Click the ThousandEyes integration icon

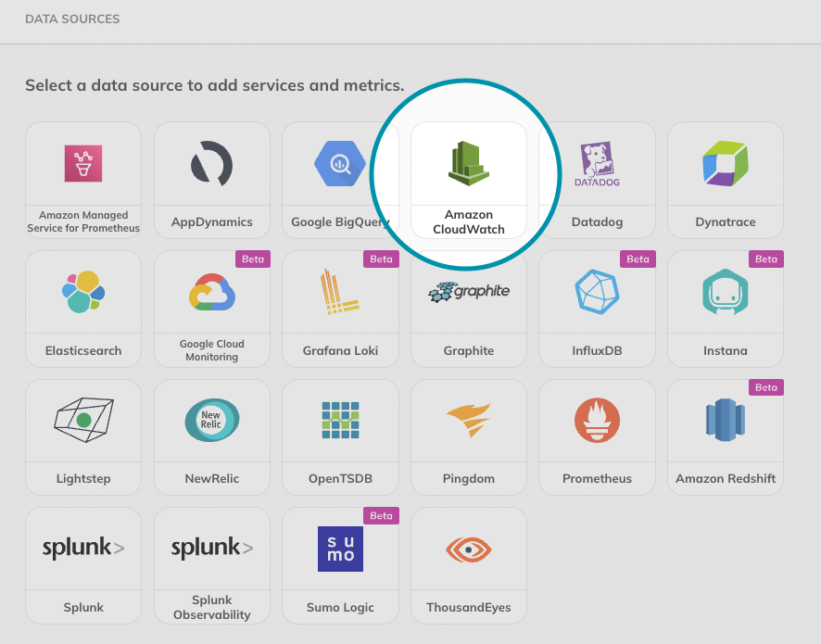(x=468, y=565)
